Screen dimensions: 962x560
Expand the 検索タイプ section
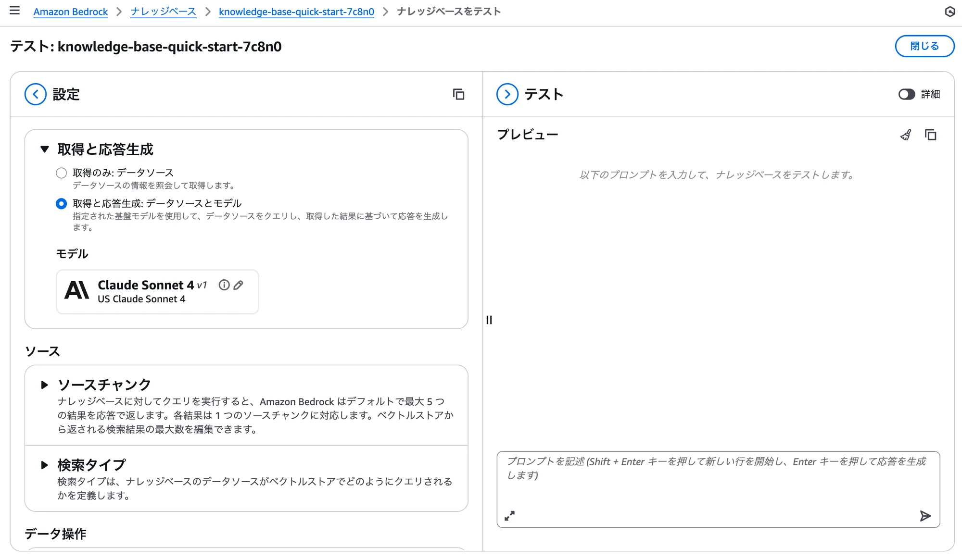pyautogui.click(x=45, y=465)
